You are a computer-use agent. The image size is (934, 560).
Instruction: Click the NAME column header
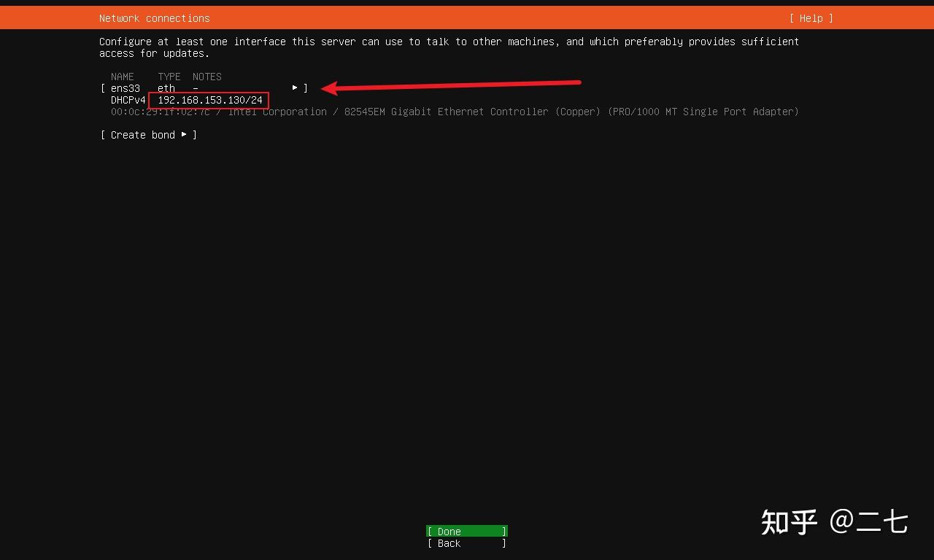pos(122,77)
